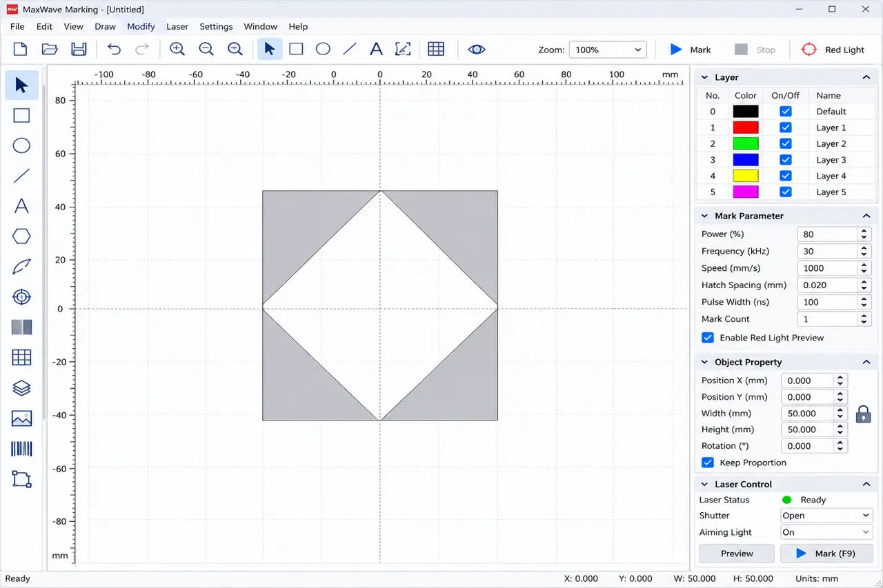883x588 pixels.
Task: Toggle Default layer On/Off checkbox
Action: tap(785, 112)
